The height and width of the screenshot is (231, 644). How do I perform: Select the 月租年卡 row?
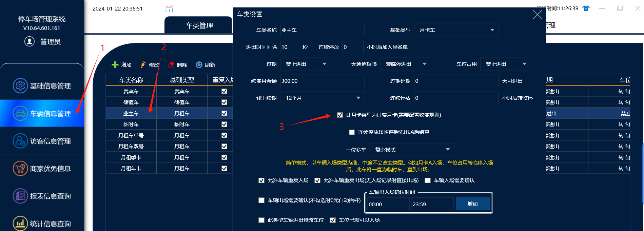click(169, 169)
